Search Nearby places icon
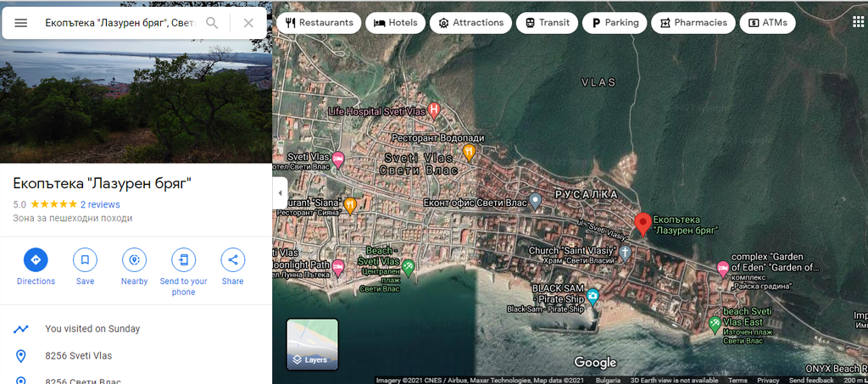Viewport: 868px width, 384px height. pyautogui.click(x=134, y=259)
